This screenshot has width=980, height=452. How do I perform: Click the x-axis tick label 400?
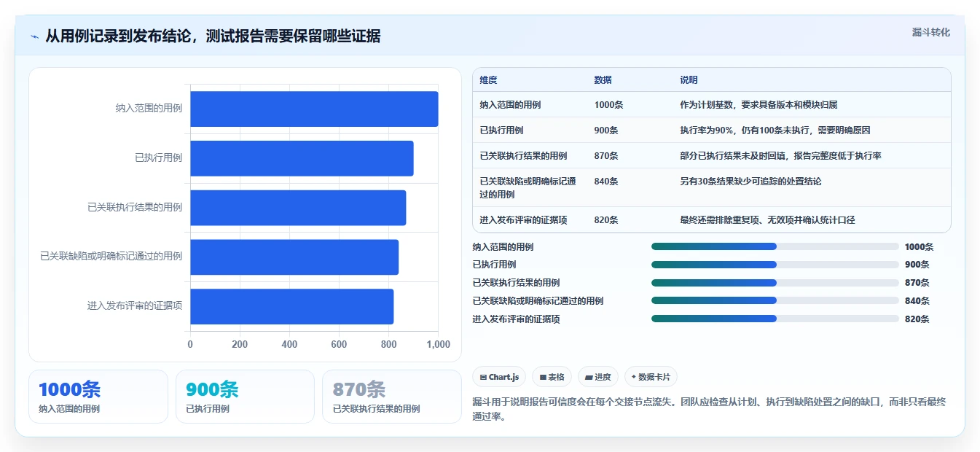(289, 345)
